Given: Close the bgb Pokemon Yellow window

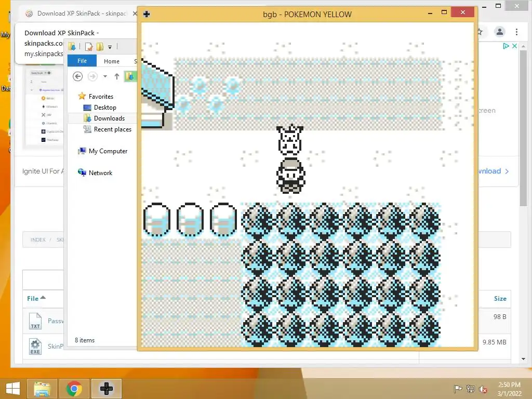Looking at the screenshot, I should pos(463,12).
